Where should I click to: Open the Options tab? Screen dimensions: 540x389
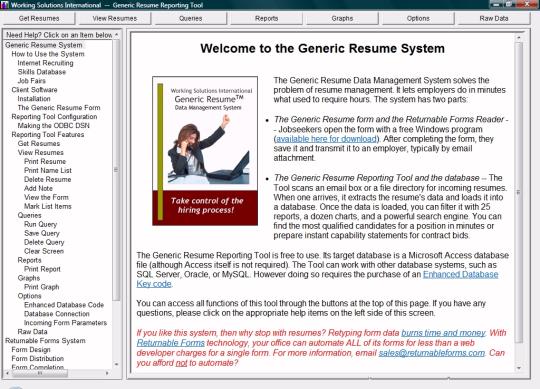click(418, 18)
